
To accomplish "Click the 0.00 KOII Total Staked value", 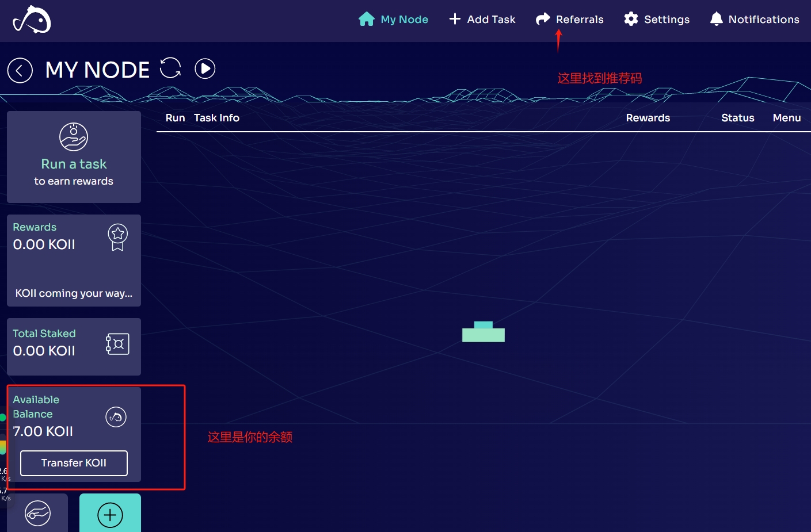I will (x=44, y=351).
